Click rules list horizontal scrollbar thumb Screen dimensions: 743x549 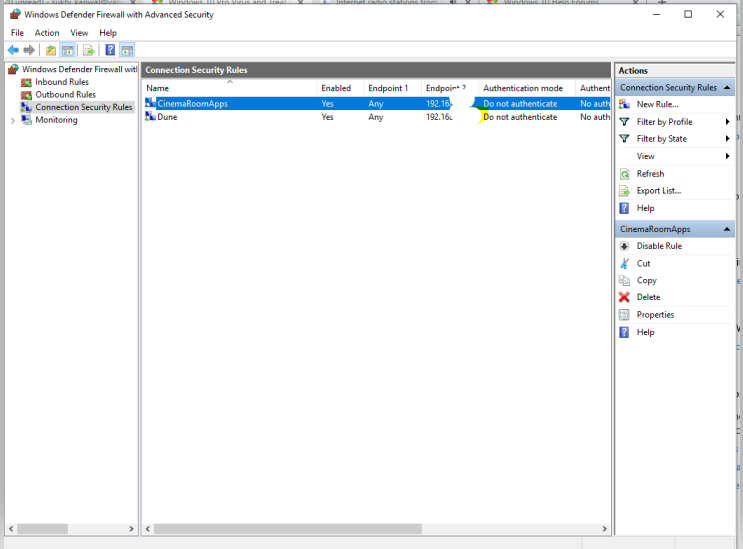pyautogui.click(x=288, y=529)
